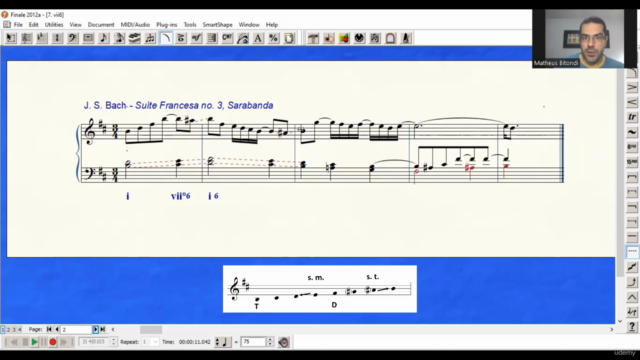The height and width of the screenshot is (360, 640).
Task: Open the Edit menu
Action: click(33, 25)
